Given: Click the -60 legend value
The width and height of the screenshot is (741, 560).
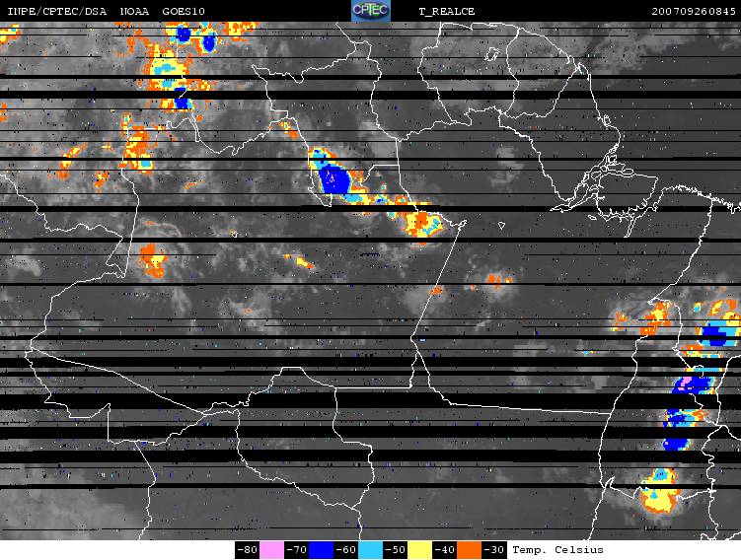Looking at the screenshot, I should click(346, 550).
